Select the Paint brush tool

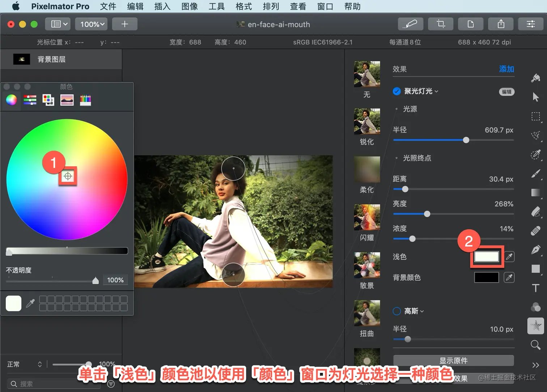coord(536,174)
